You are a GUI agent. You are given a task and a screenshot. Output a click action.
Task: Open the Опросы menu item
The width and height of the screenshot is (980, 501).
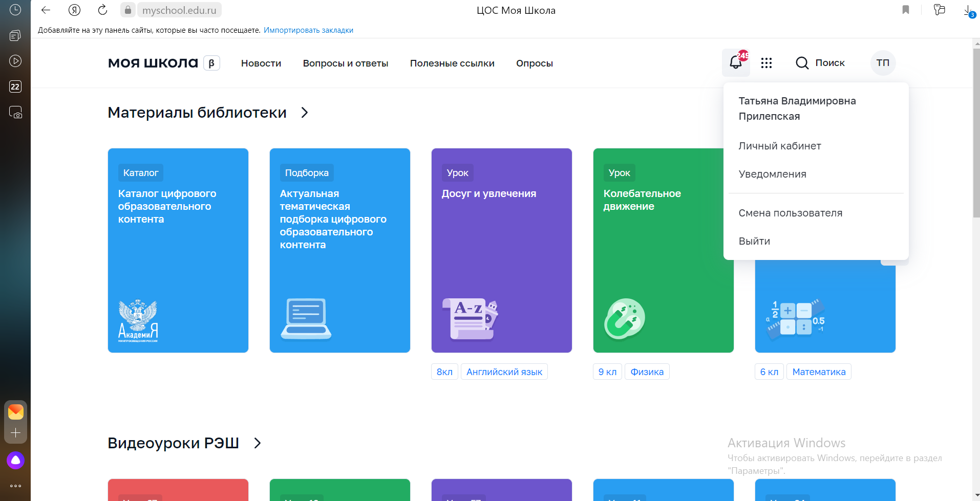click(535, 63)
